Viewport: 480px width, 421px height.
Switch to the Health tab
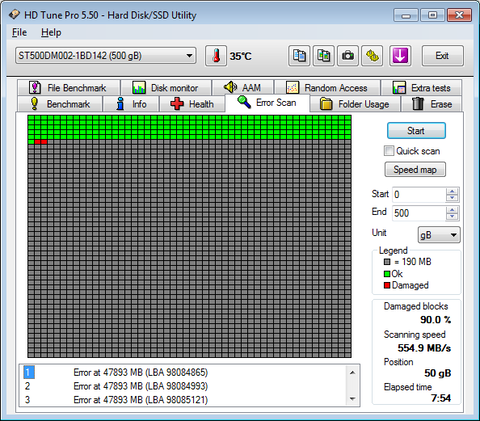click(192, 104)
